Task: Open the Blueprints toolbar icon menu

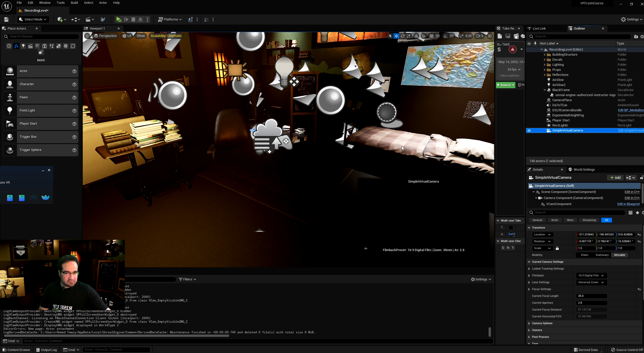Action: click(x=75, y=19)
